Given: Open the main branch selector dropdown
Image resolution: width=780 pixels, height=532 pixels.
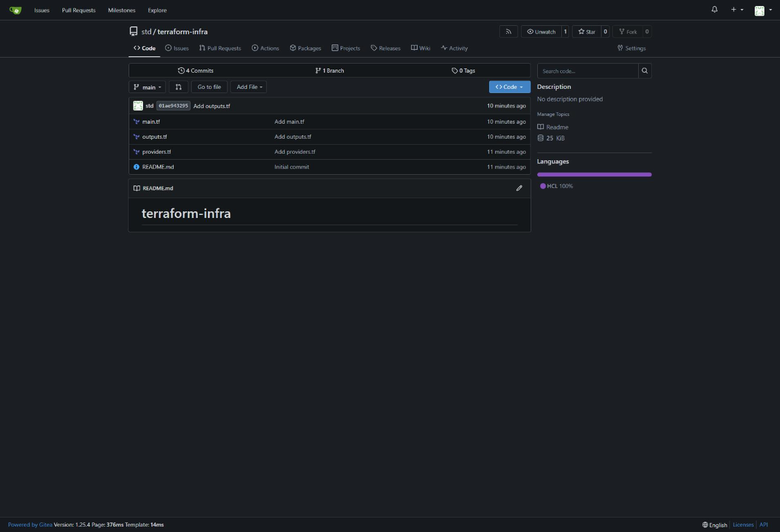Looking at the screenshot, I should tap(147, 87).
